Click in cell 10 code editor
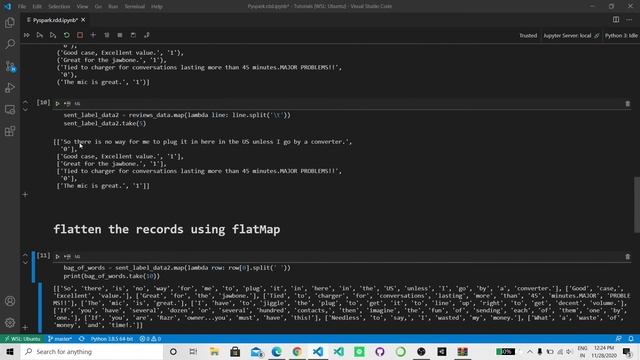This screenshot has width=640, height=360. [x=343, y=119]
